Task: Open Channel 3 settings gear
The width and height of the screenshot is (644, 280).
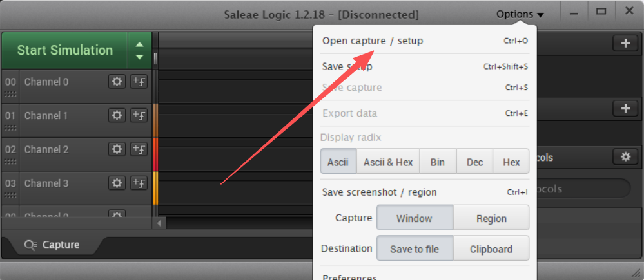Action: click(117, 183)
